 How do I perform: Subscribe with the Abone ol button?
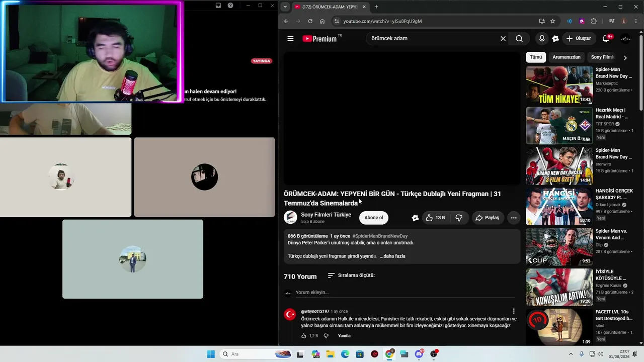[374, 218]
